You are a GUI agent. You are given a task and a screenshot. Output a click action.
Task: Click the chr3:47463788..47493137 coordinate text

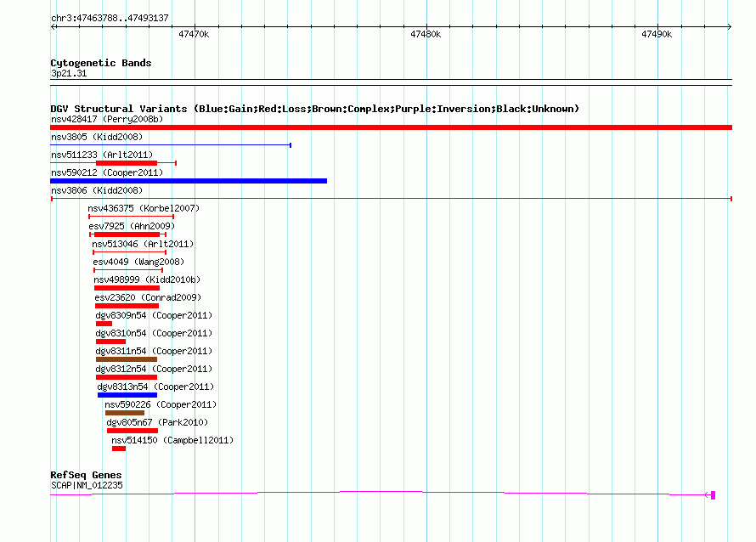click(x=110, y=18)
